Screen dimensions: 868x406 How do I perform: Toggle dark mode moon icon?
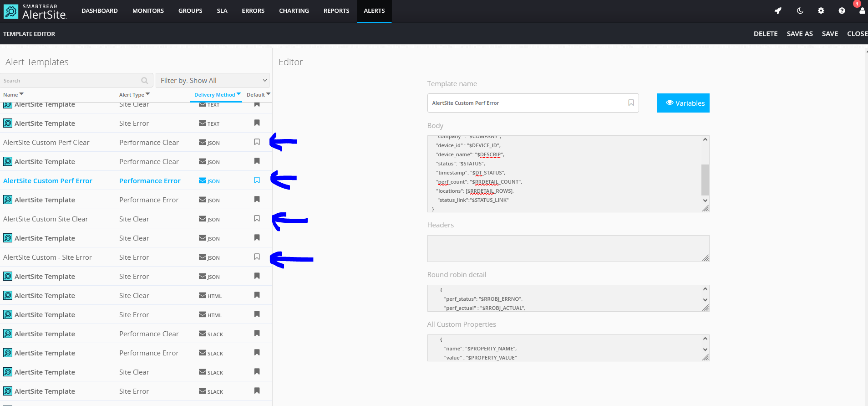(x=800, y=10)
